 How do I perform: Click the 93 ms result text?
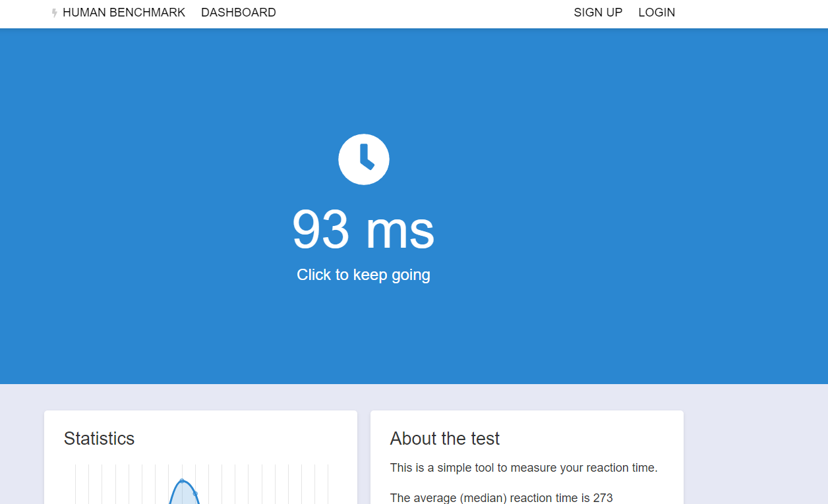pyautogui.click(x=363, y=229)
